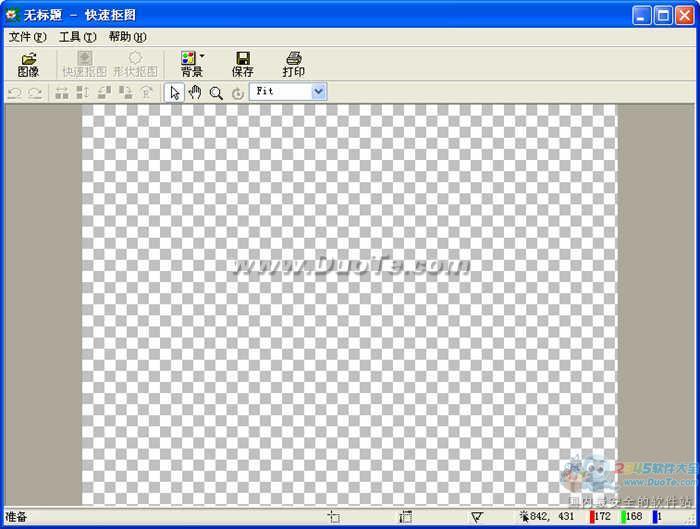The height and width of the screenshot is (529, 700).
Task: Open the 文件 menu
Action: 27,37
